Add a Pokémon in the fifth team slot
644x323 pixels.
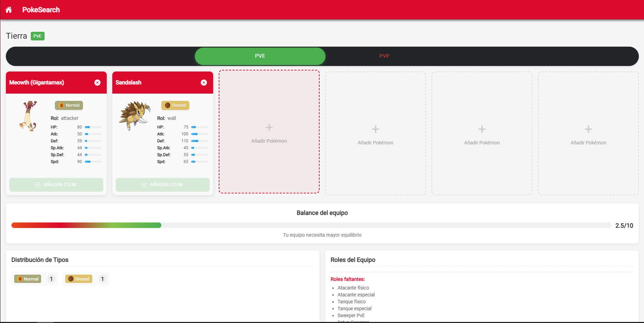[482, 133]
